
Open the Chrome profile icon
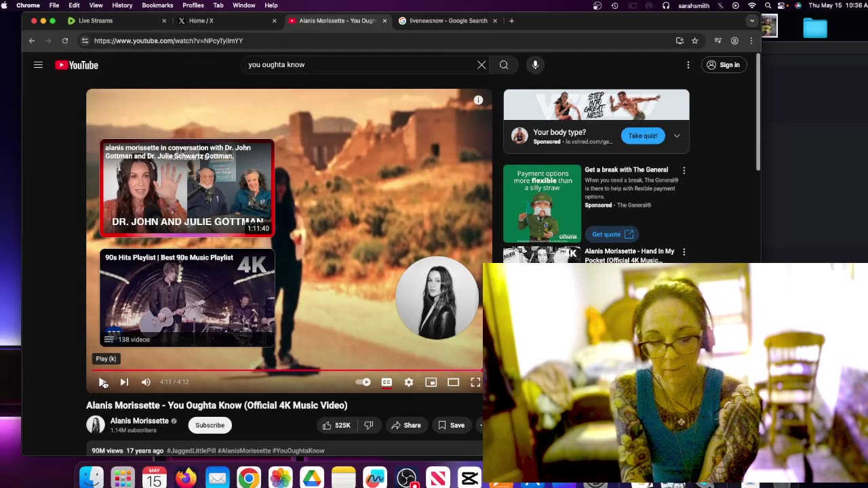point(734,41)
